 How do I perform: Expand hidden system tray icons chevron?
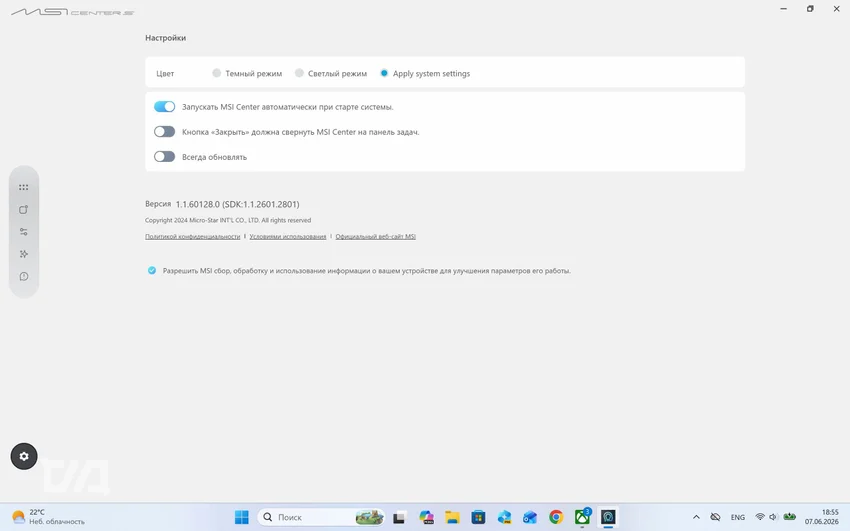coord(697,517)
